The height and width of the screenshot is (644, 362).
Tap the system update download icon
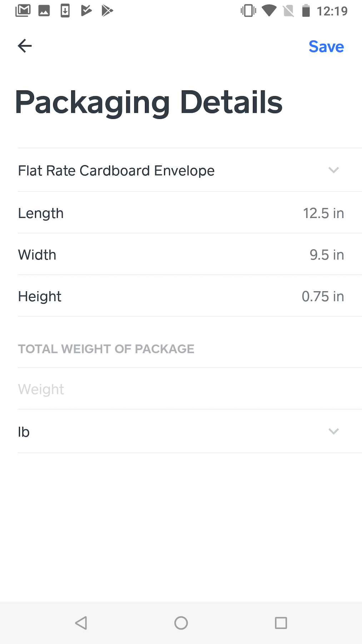(x=65, y=10)
